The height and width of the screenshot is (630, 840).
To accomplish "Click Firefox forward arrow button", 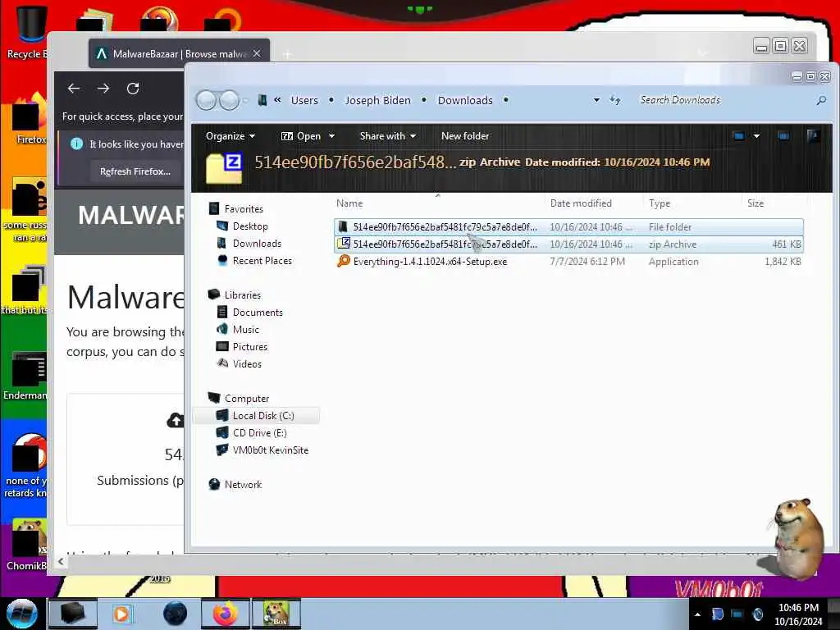I will point(103,89).
